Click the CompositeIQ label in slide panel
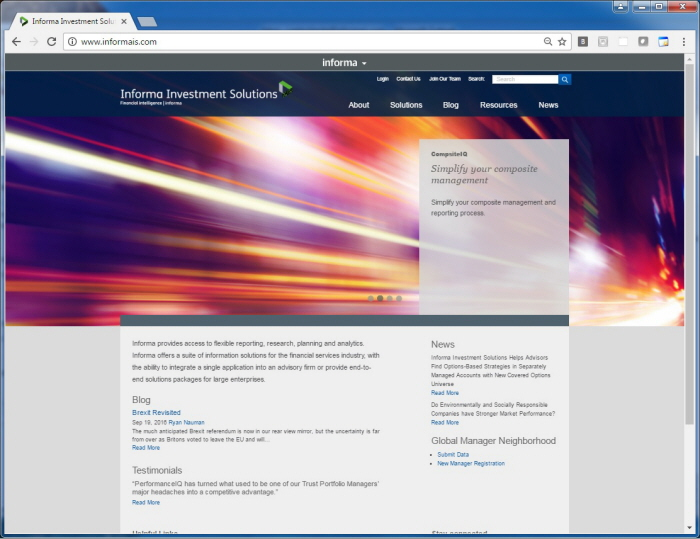Viewport: 700px width, 539px height. click(449, 154)
